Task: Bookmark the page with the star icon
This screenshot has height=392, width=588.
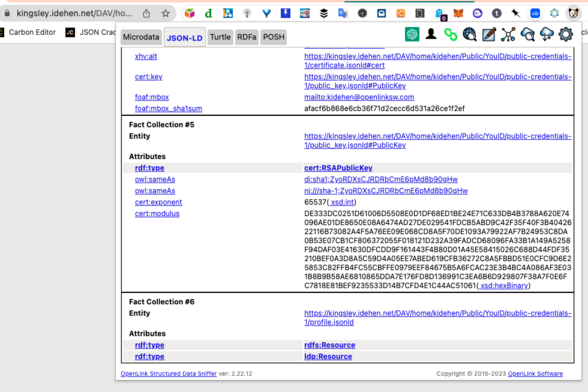Action: (x=165, y=14)
